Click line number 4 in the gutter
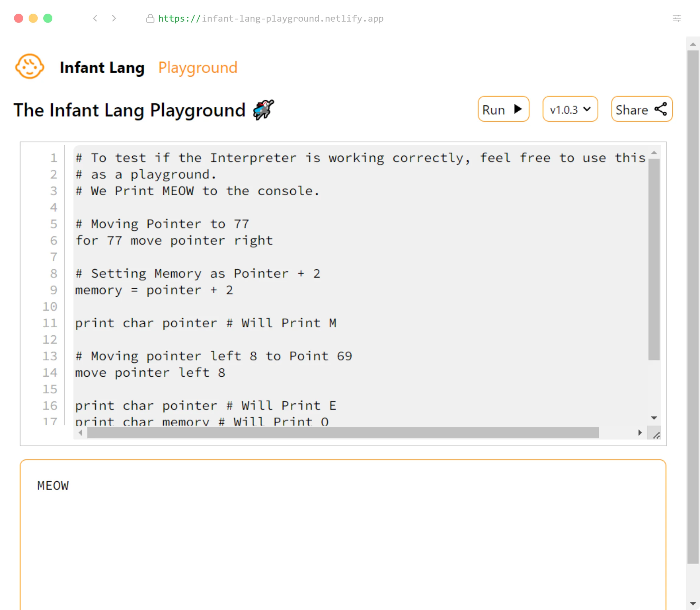The image size is (700, 610). [54, 208]
